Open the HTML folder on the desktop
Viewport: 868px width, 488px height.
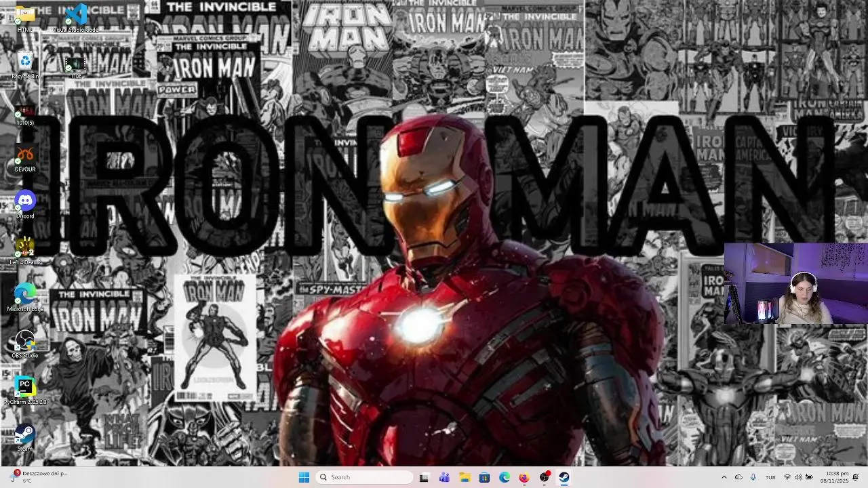(x=25, y=18)
